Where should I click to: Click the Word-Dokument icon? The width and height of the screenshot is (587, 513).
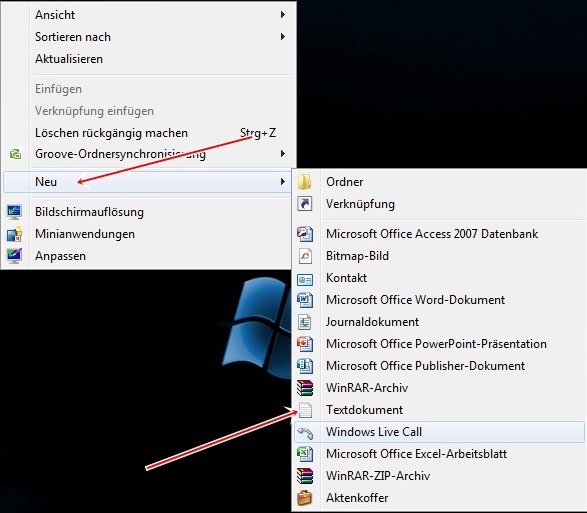[305, 300]
